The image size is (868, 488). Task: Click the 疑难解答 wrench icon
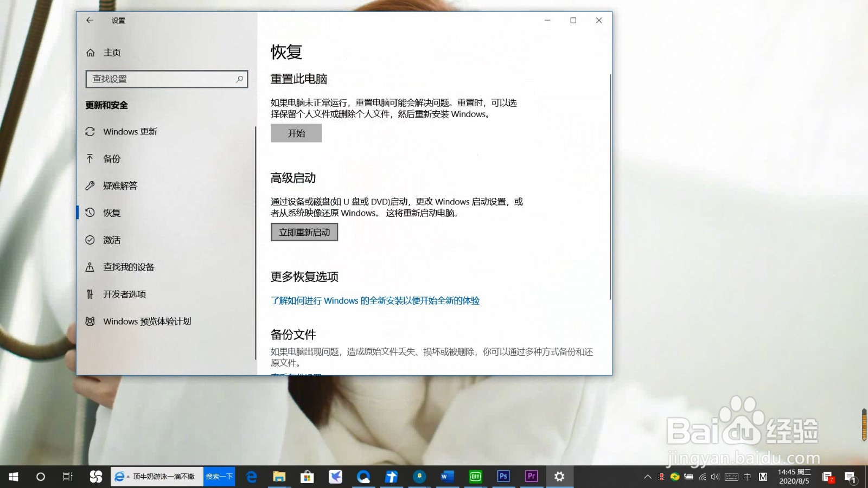90,185
